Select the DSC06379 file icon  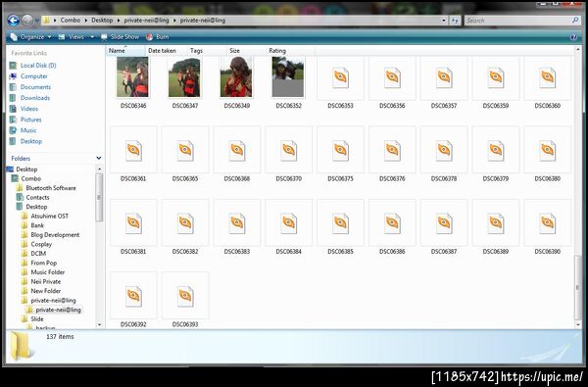pyautogui.click(x=496, y=151)
